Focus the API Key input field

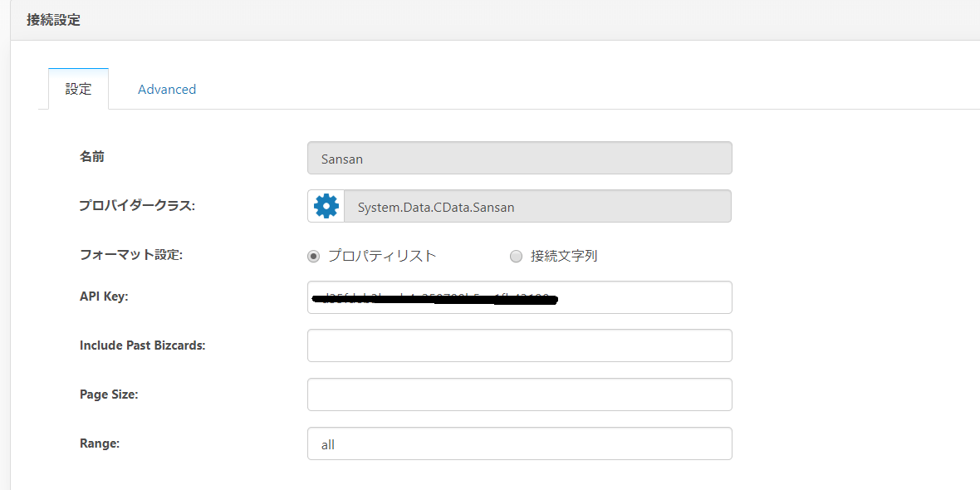(519, 296)
